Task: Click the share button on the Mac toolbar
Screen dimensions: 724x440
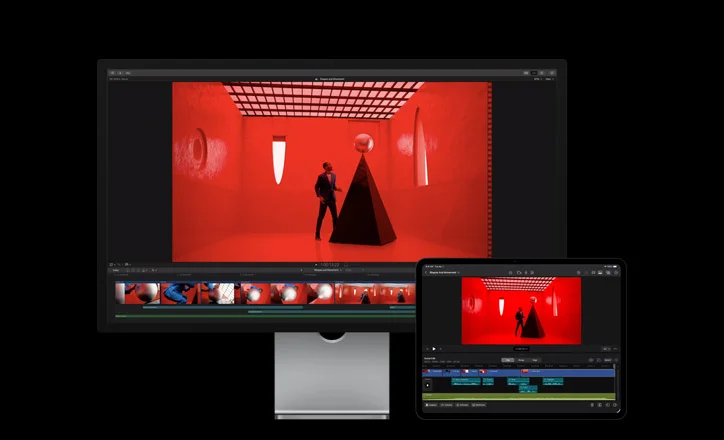Action: [x=552, y=73]
